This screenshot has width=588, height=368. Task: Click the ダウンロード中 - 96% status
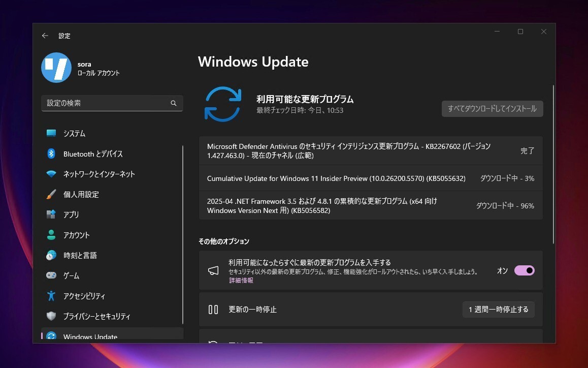pyautogui.click(x=505, y=206)
